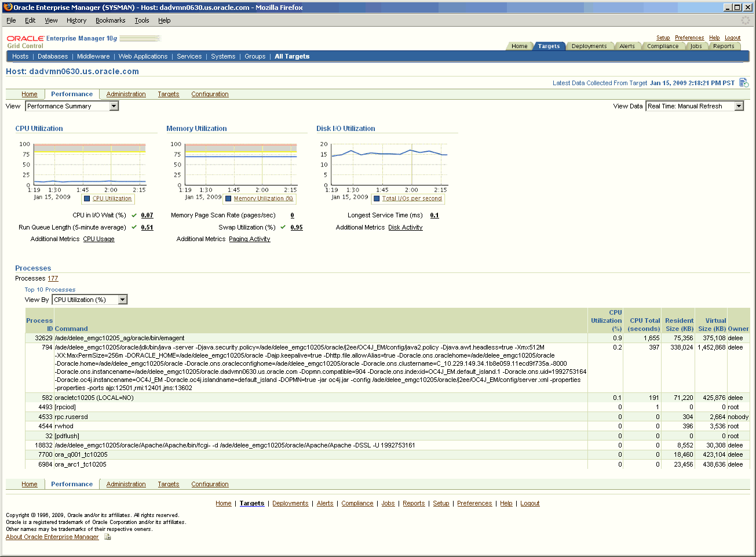Click the page icon next to About Oracle Enterprise Manager
The height and width of the screenshot is (557, 756).
coord(107,537)
